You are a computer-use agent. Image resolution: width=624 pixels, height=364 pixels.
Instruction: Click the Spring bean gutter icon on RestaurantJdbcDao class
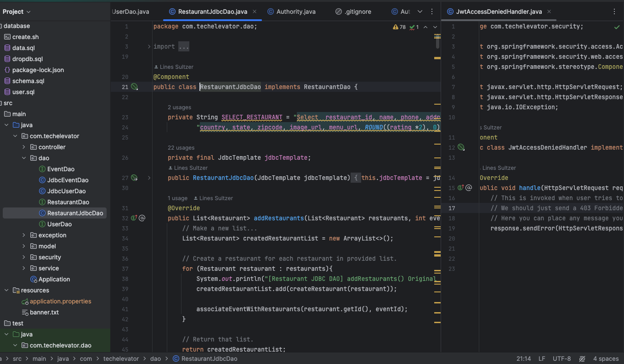click(134, 86)
